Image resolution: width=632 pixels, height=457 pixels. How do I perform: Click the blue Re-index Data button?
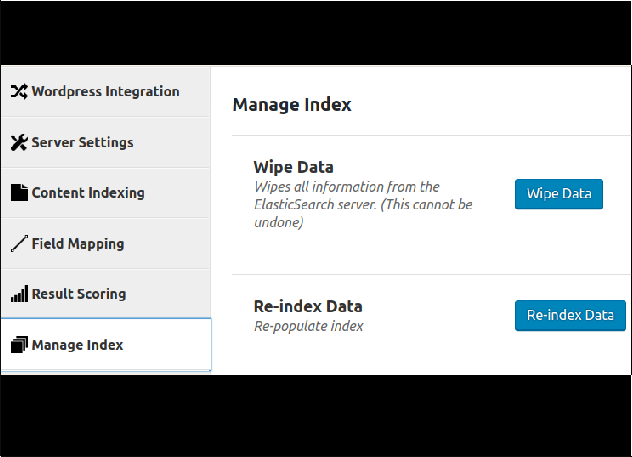click(x=570, y=316)
